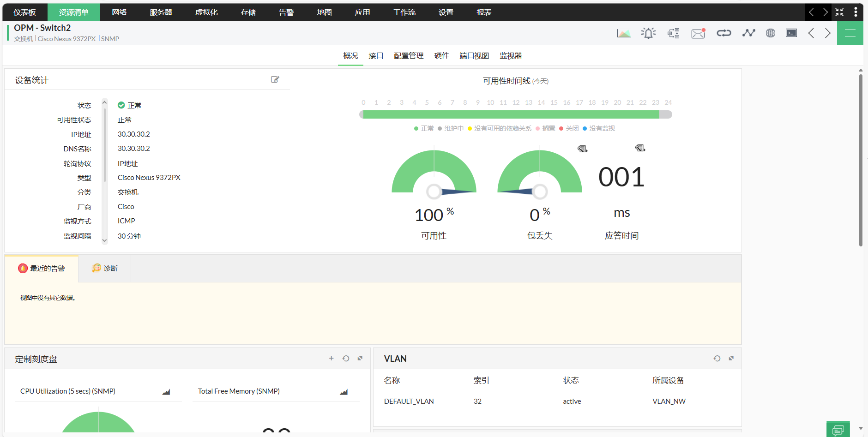Screen dimensions: 868x437
Task: Expand the 定制刻度盘 panel to full view
Action: tap(360, 359)
